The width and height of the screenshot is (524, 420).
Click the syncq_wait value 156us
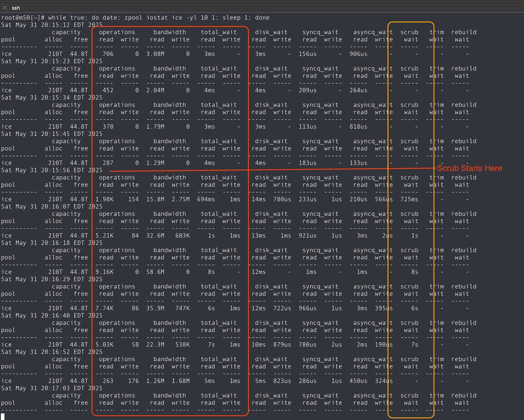308,54
